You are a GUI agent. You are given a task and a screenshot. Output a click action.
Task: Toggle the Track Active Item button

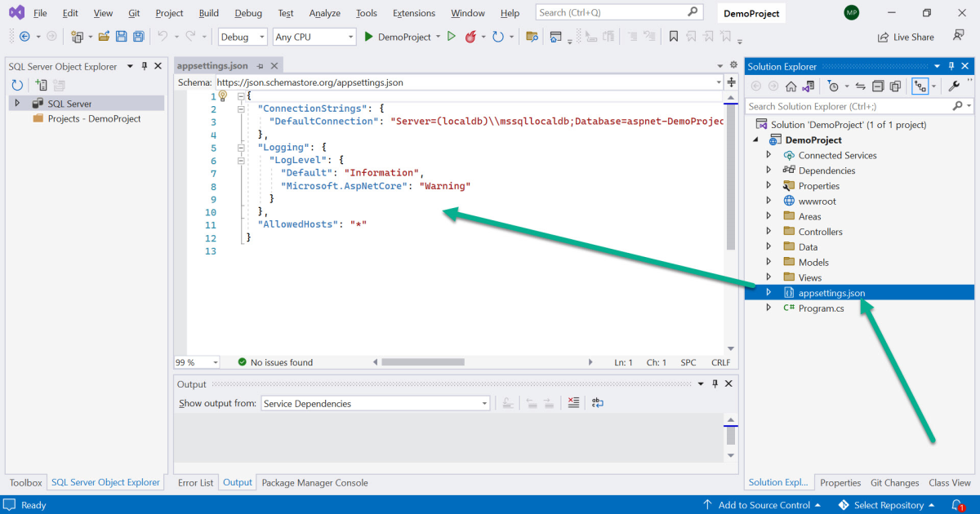[x=920, y=86]
